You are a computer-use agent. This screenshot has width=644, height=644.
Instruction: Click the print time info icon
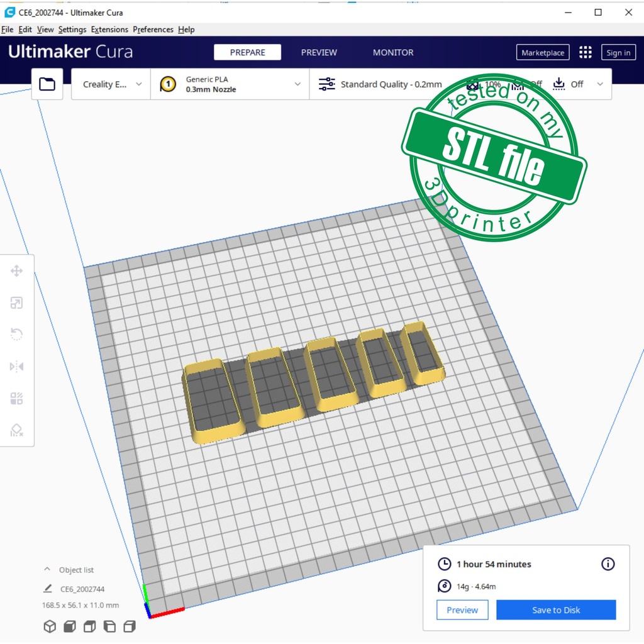608,564
